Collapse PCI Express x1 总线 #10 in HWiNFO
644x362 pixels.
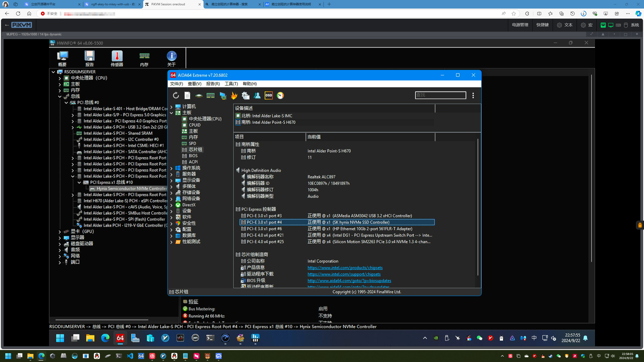[79, 183]
